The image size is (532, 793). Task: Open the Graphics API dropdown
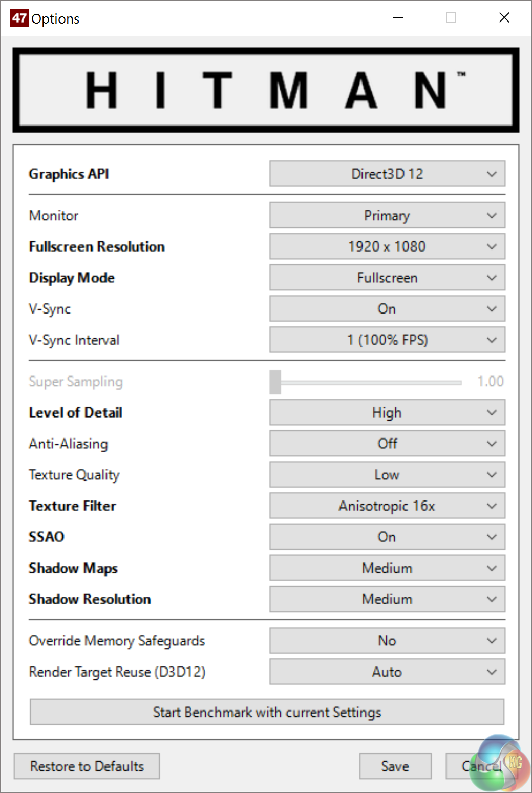pos(387,174)
